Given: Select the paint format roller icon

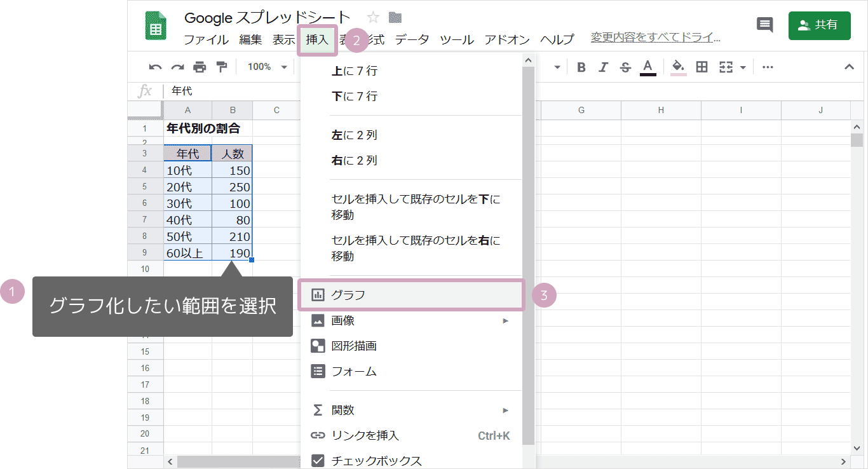Looking at the screenshot, I should 221,67.
